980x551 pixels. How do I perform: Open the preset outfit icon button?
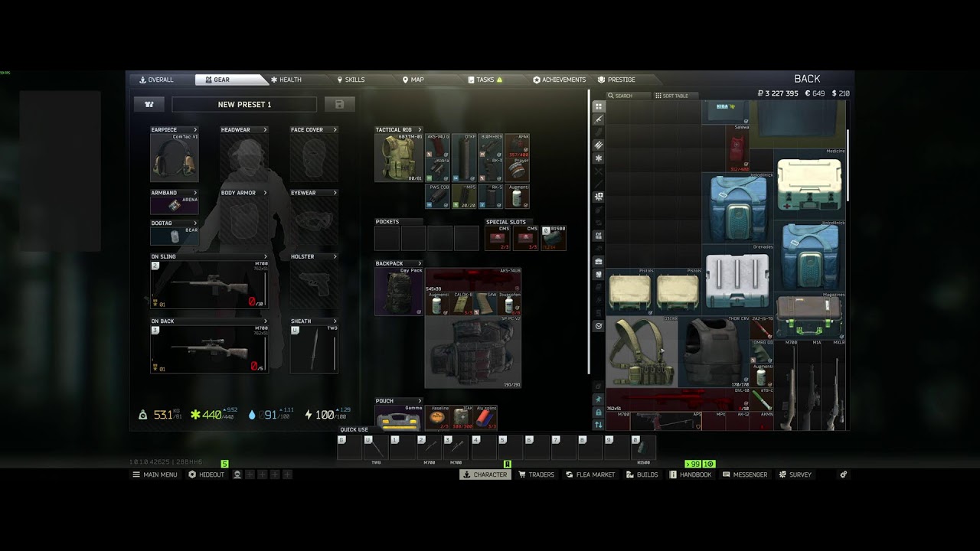[149, 104]
